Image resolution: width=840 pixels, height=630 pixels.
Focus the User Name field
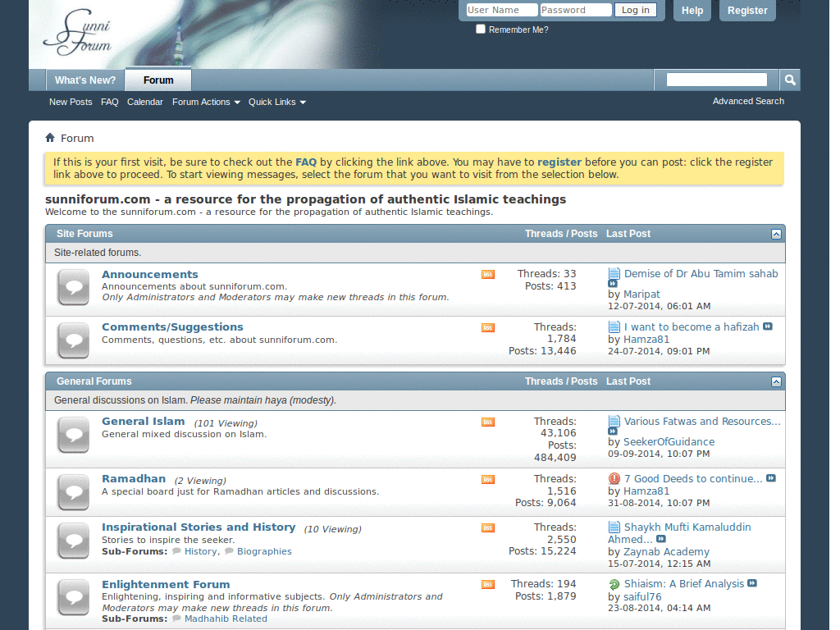pos(501,10)
